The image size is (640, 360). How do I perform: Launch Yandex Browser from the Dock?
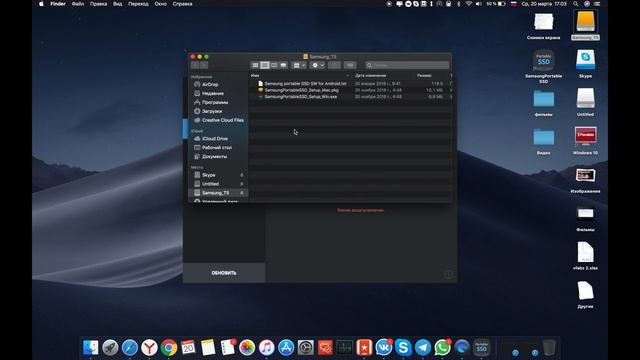pos(149,347)
